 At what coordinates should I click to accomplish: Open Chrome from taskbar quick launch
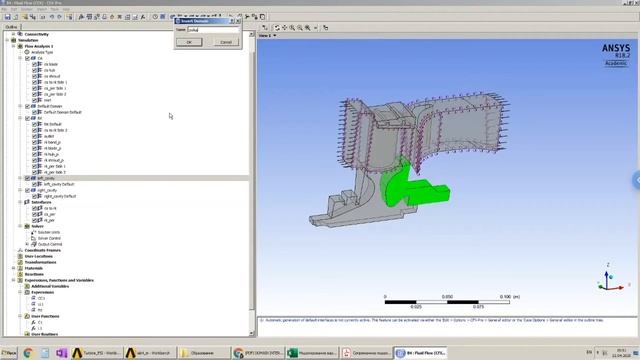click(28, 353)
